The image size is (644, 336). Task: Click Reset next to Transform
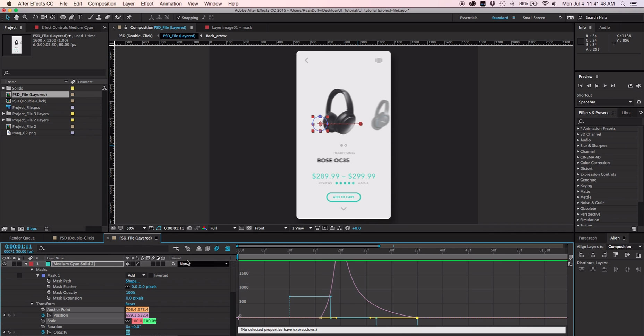[130, 304]
